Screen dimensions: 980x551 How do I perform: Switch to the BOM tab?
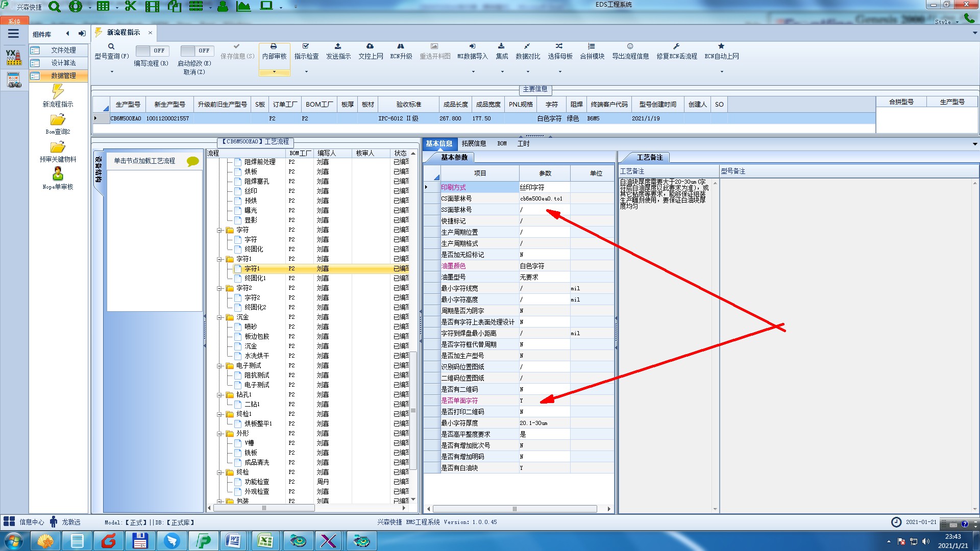tap(502, 143)
